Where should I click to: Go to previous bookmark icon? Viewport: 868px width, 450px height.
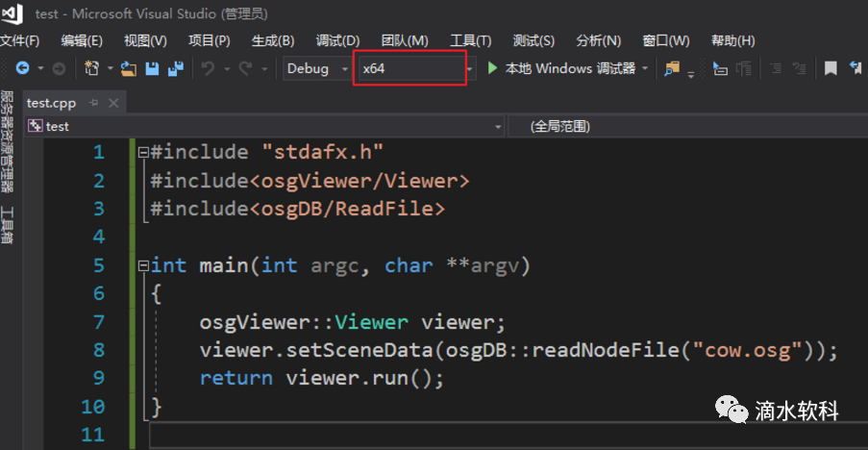click(x=856, y=68)
